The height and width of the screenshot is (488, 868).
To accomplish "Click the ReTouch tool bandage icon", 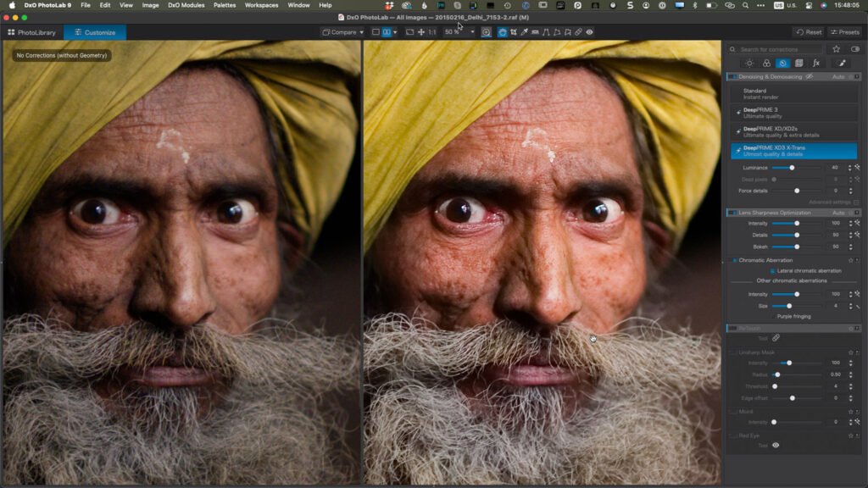I will (x=776, y=338).
